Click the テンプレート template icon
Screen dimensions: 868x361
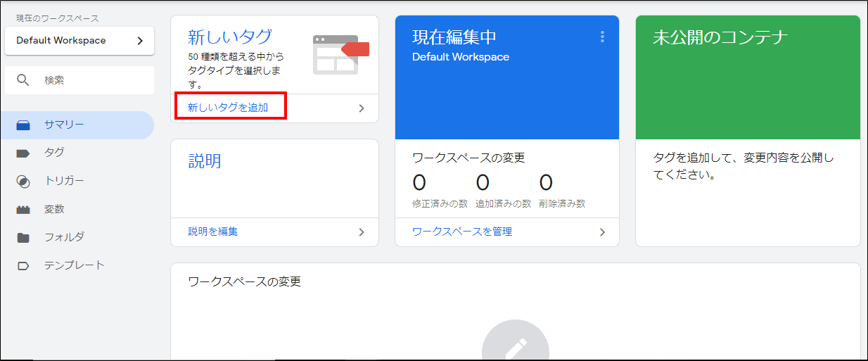click(23, 266)
